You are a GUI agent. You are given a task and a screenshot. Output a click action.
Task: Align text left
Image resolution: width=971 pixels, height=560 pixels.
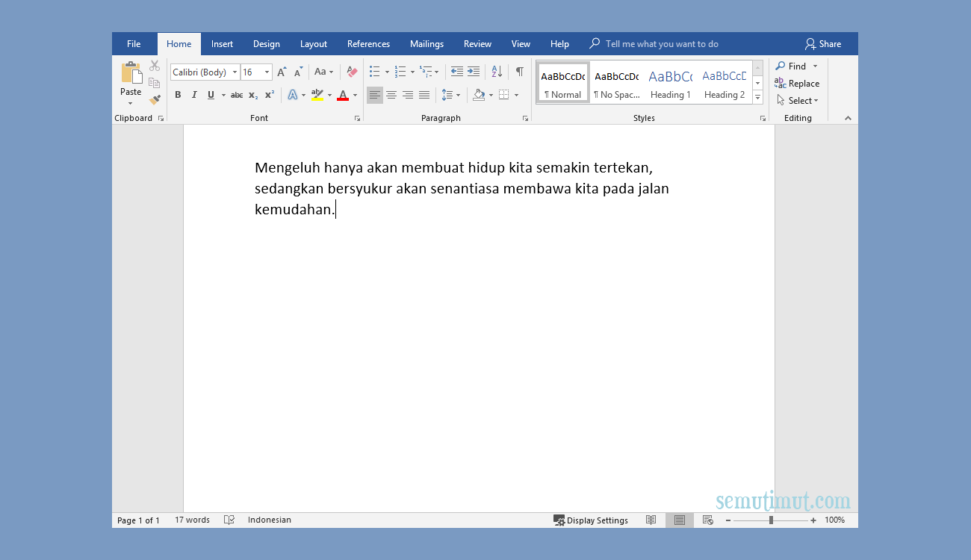click(x=375, y=95)
